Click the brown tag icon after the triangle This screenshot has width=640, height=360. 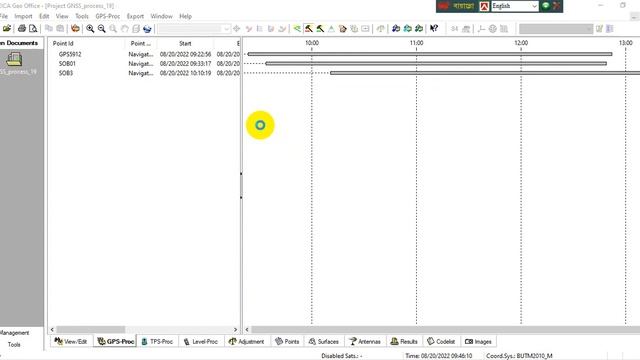[342, 29]
